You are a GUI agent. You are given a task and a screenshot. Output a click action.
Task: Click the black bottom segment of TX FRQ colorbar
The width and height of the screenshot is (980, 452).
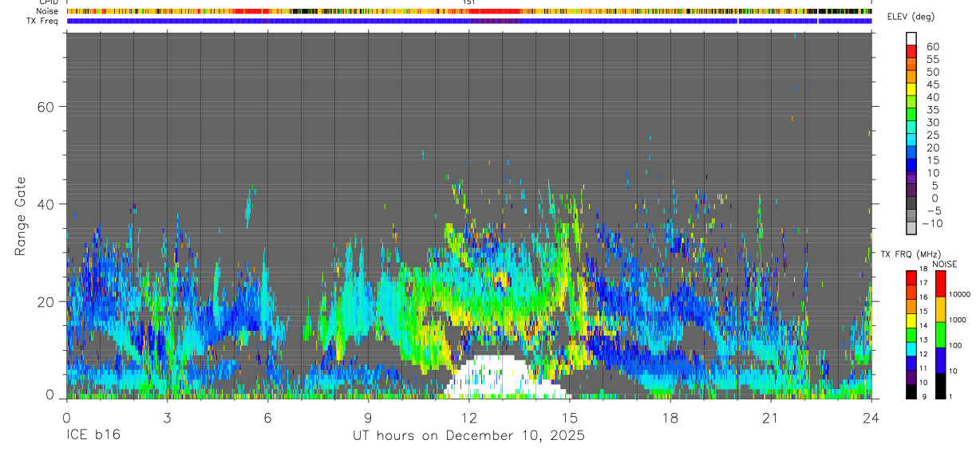tap(911, 391)
